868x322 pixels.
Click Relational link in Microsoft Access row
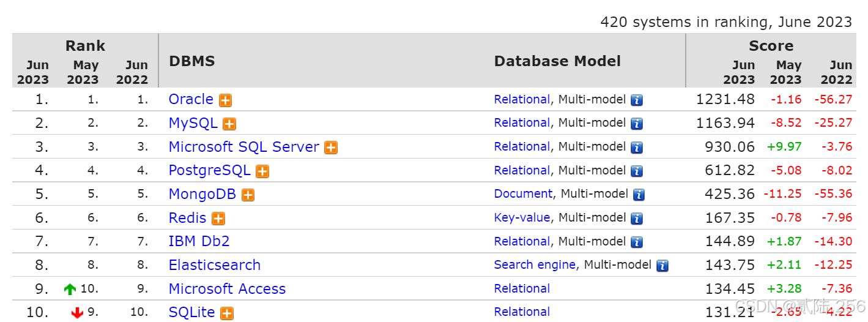[522, 288]
